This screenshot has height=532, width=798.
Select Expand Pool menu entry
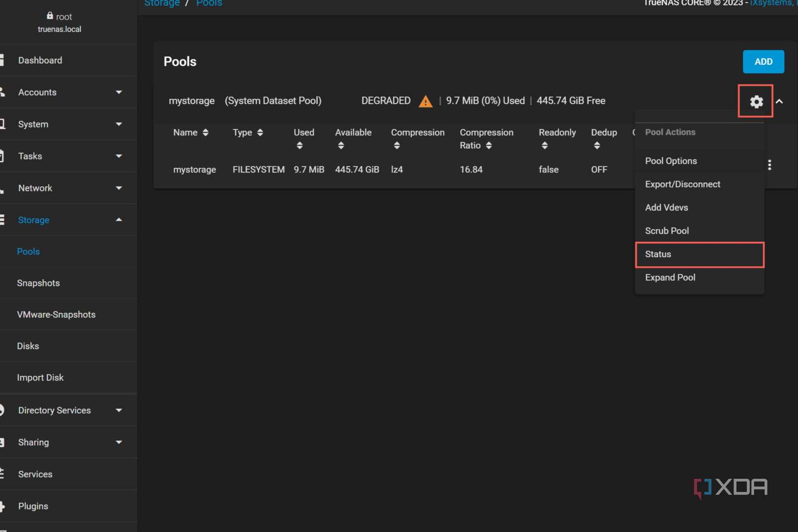coord(699,278)
